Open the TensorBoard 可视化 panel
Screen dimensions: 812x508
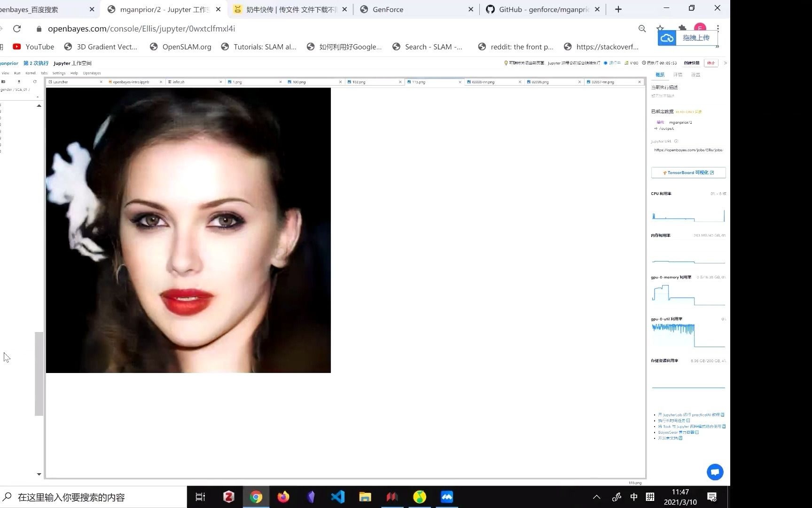(688, 173)
